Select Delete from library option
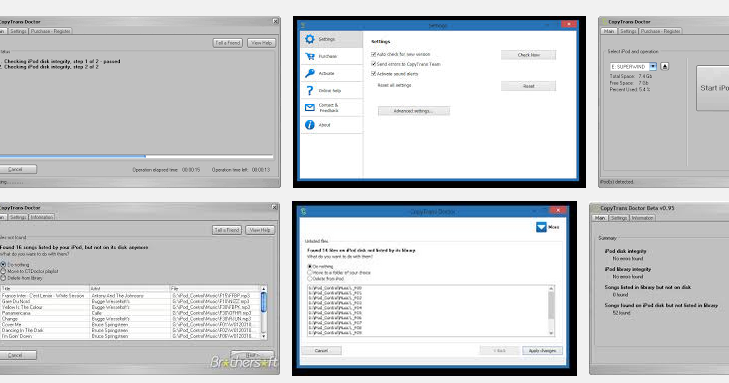Screen dimensions: 729x383 pyautogui.click(x=3, y=278)
